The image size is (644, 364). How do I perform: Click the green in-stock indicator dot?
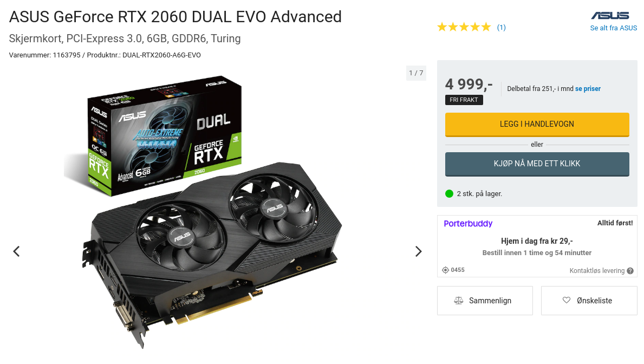click(x=450, y=193)
